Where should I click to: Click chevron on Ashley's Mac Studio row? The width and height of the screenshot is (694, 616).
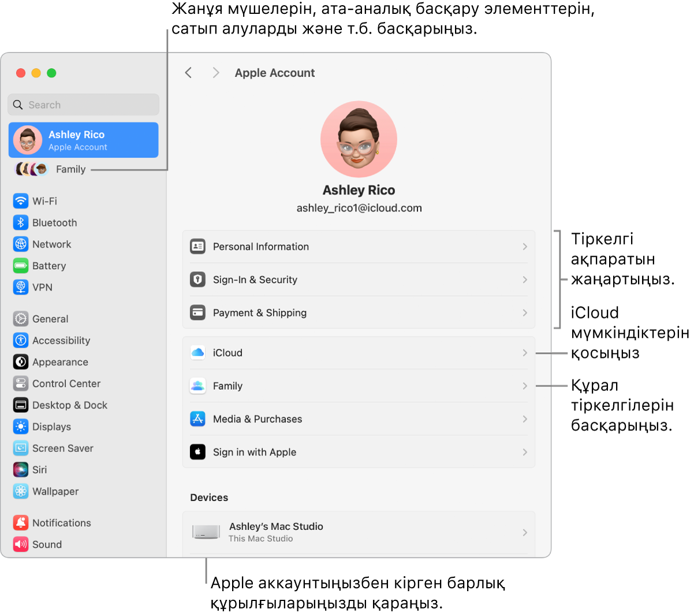[x=525, y=532]
